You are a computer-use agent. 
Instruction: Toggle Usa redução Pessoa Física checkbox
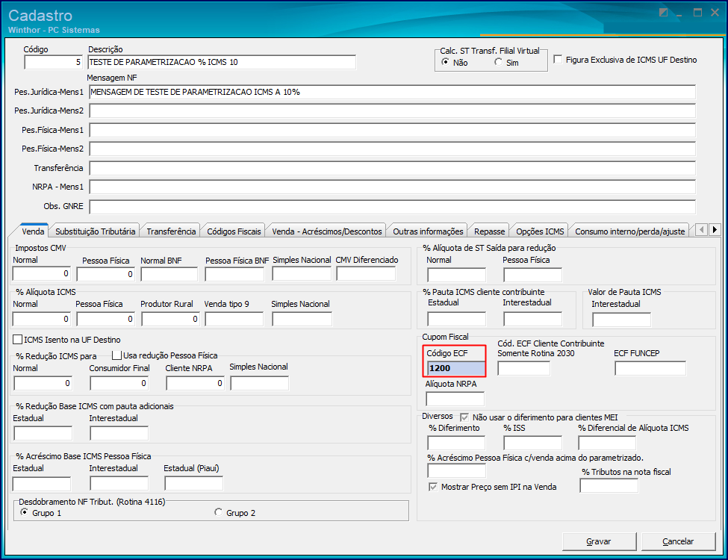[117, 355]
